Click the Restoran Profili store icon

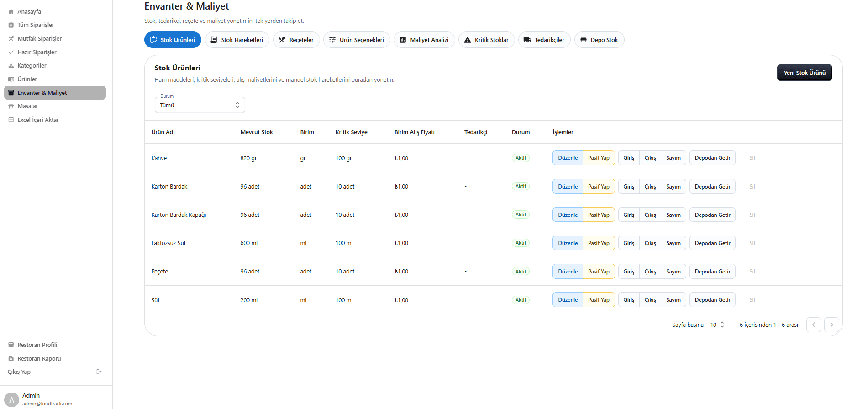click(11, 345)
